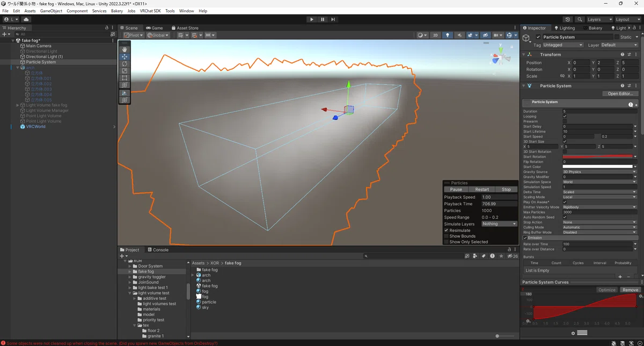
Task: Enable Show Only Selected checkbox
Action: pyautogui.click(x=446, y=242)
